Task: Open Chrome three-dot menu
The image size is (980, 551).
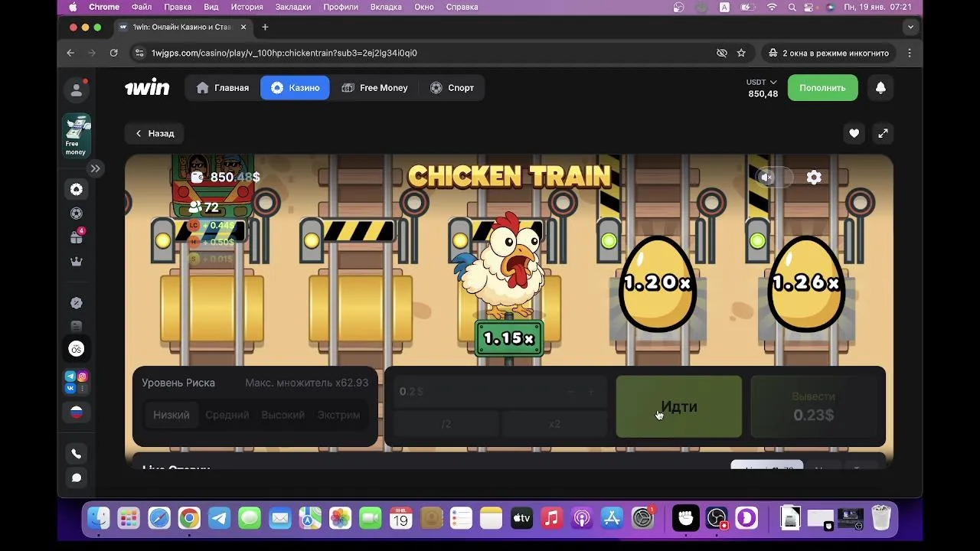Action: click(910, 53)
